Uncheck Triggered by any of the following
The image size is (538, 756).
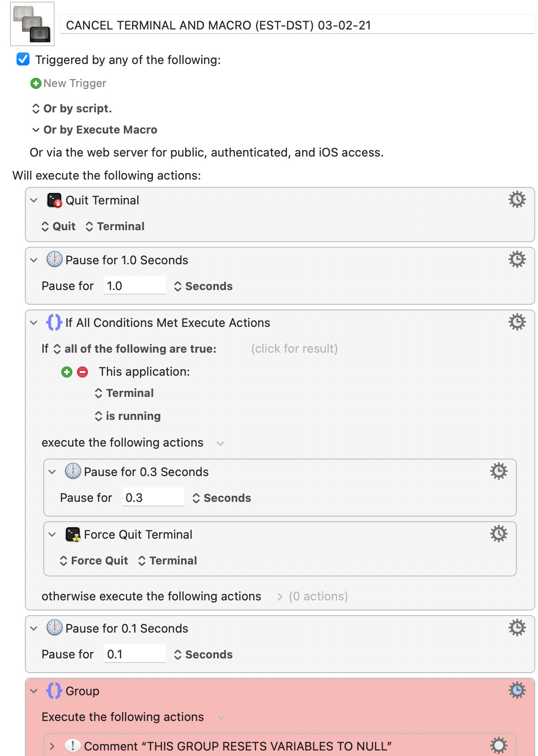(x=23, y=59)
